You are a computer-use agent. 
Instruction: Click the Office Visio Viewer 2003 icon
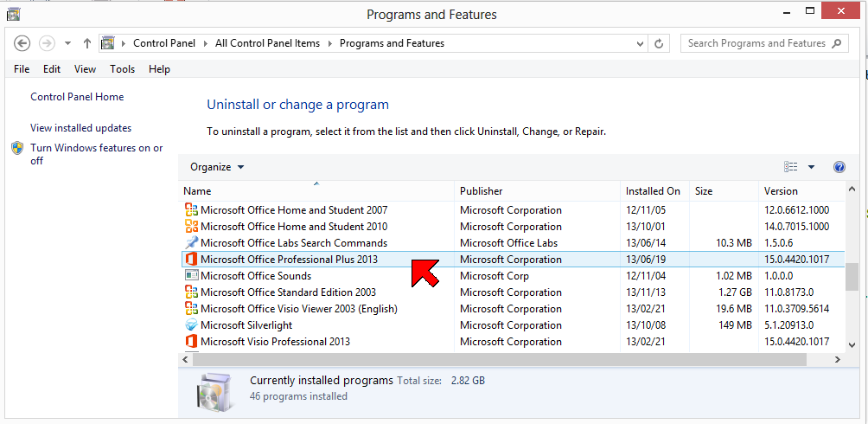coord(192,309)
